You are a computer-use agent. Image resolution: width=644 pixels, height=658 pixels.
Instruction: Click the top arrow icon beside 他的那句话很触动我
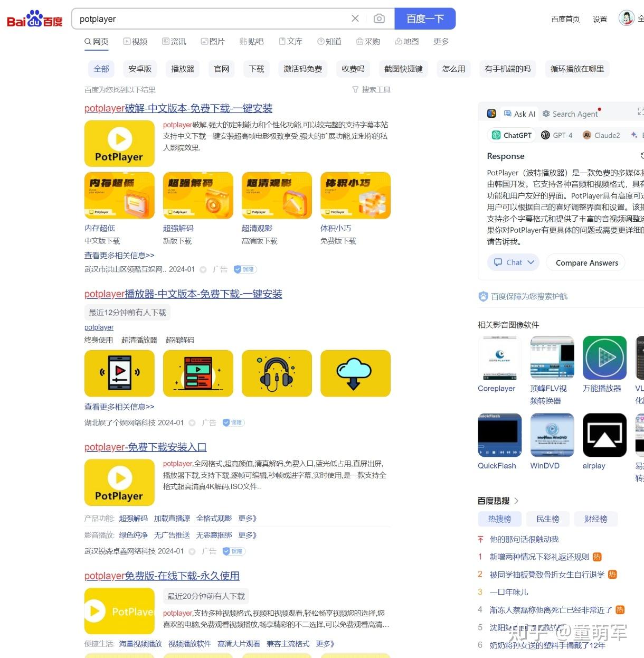click(480, 539)
